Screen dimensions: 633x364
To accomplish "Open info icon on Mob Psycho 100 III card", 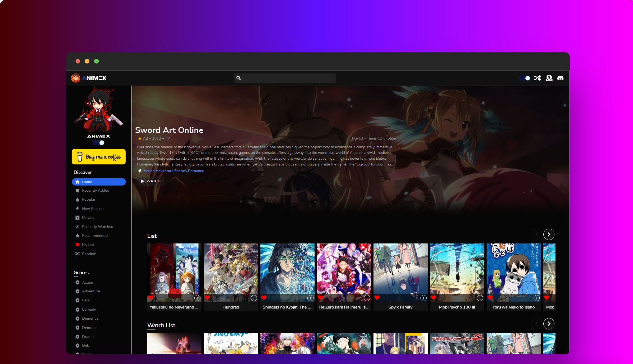I will (480, 298).
